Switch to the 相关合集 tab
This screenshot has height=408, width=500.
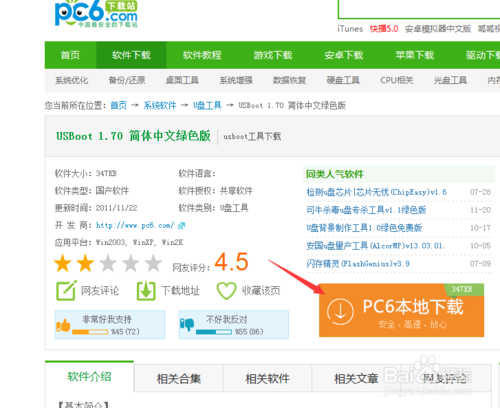(x=179, y=378)
